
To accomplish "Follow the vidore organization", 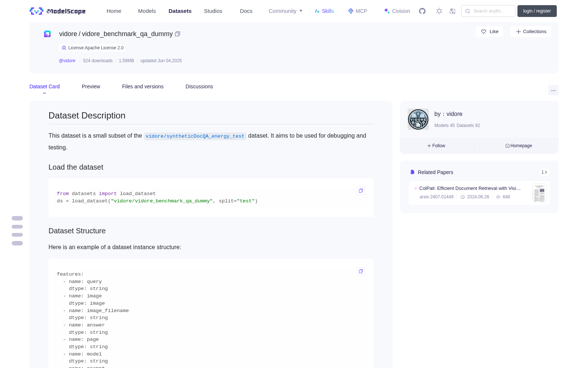I will tap(436, 146).
